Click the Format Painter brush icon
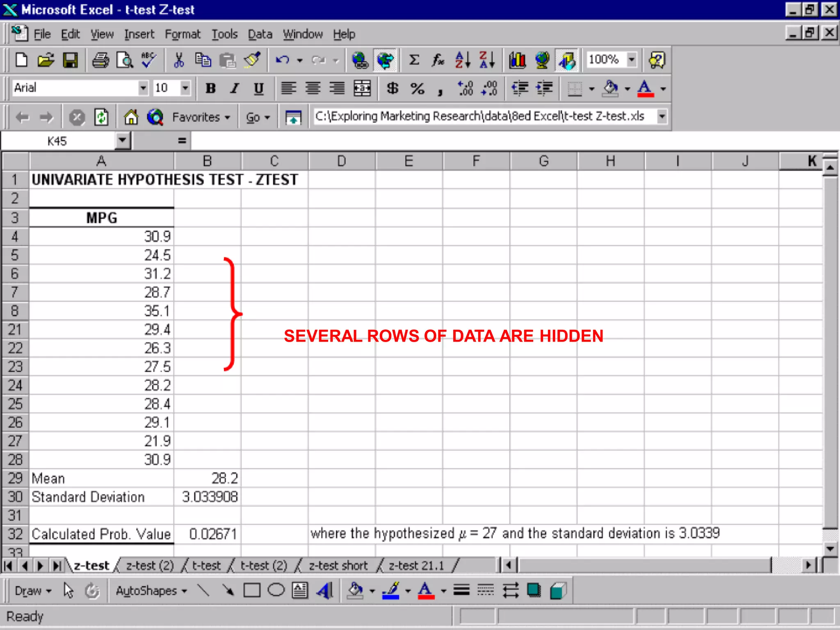The height and width of the screenshot is (630, 840). coord(251,60)
